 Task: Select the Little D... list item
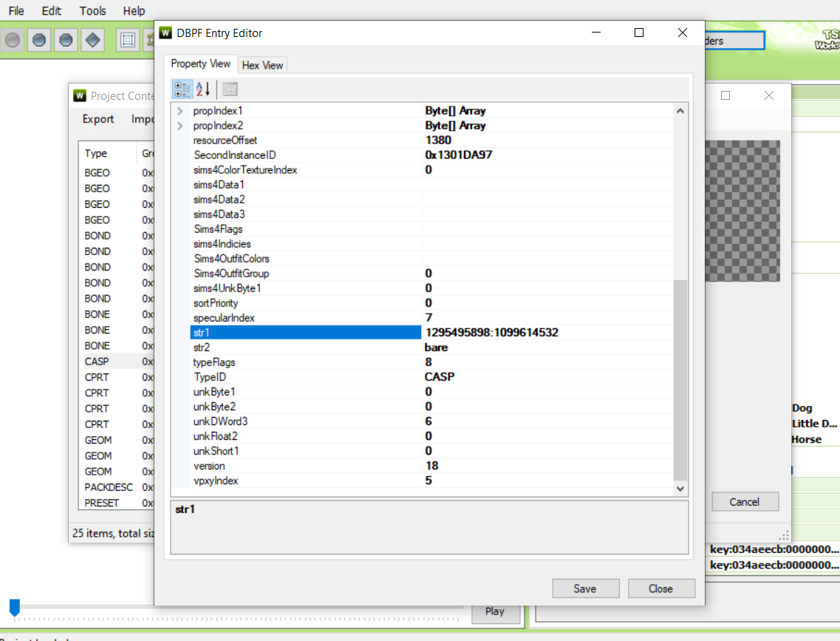click(815, 424)
